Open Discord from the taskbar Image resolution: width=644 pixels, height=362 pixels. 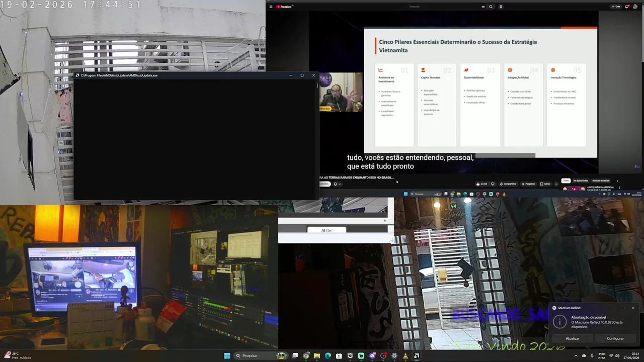click(x=372, y=356)
